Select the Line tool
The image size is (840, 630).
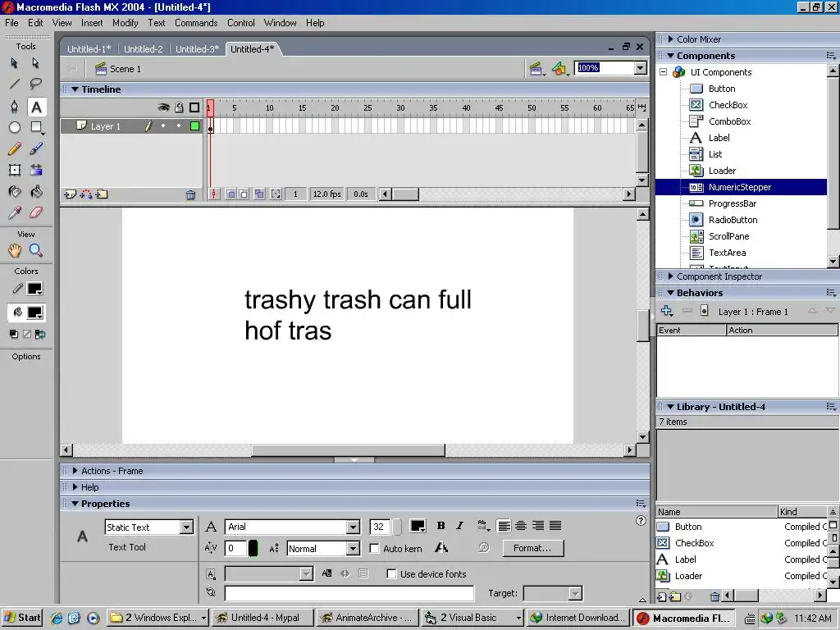tap(15, 84)
